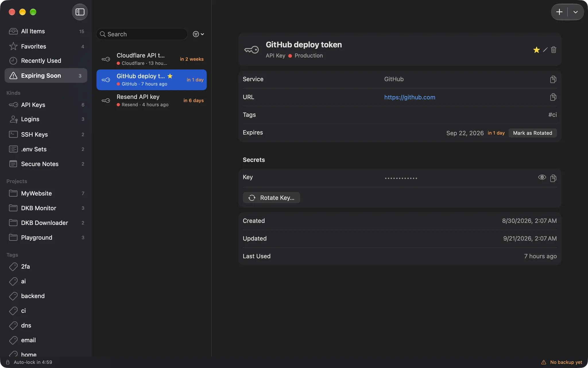
Task: Click the key icon of Resend row
Action: 106,101
